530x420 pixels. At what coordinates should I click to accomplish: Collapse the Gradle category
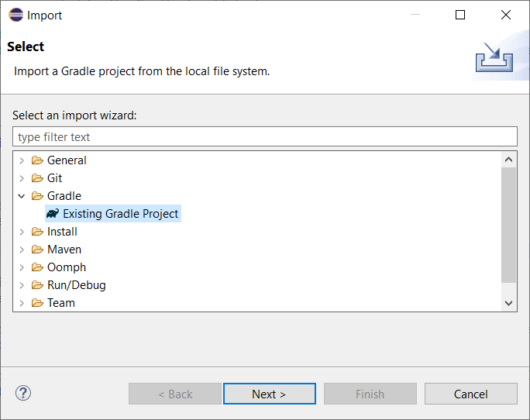[x=22, y=196]
